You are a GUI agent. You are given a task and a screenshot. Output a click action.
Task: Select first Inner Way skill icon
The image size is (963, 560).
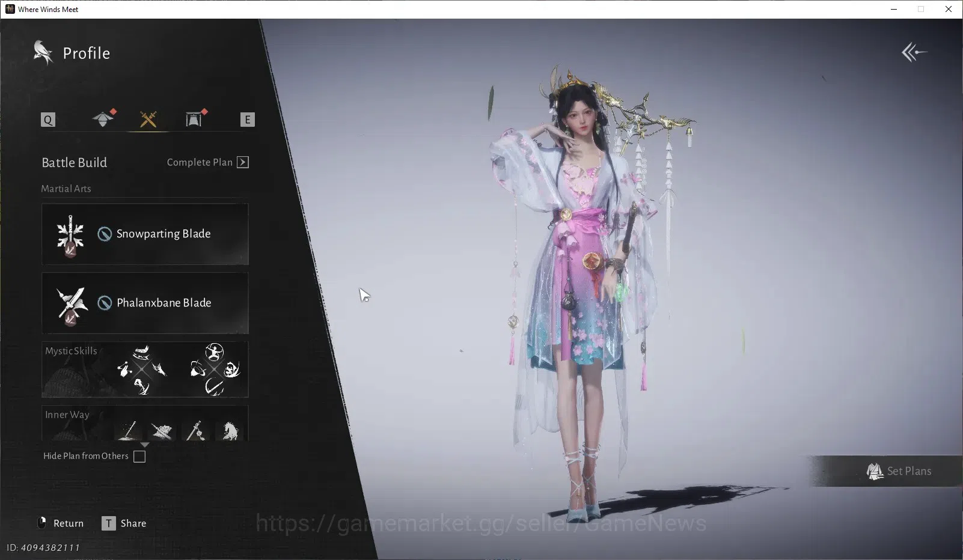point(129,430)
